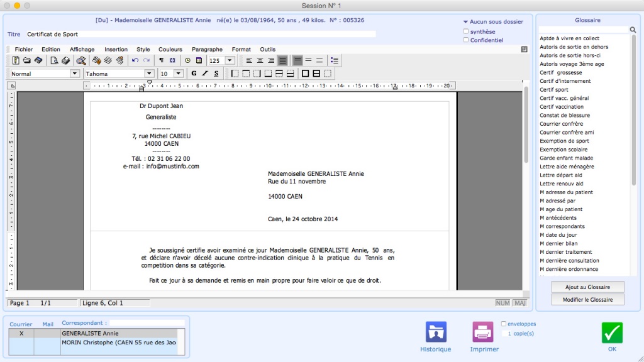Image resolution: width=644 pixels, height=362 pixels.
Task: Align text right
Action: (271, 60)
